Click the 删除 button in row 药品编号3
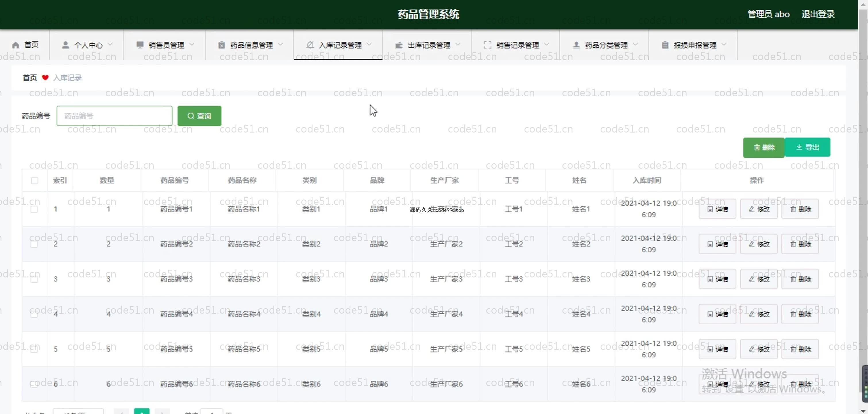This screenshot has width=868, height=414. (x=800, y=279)
